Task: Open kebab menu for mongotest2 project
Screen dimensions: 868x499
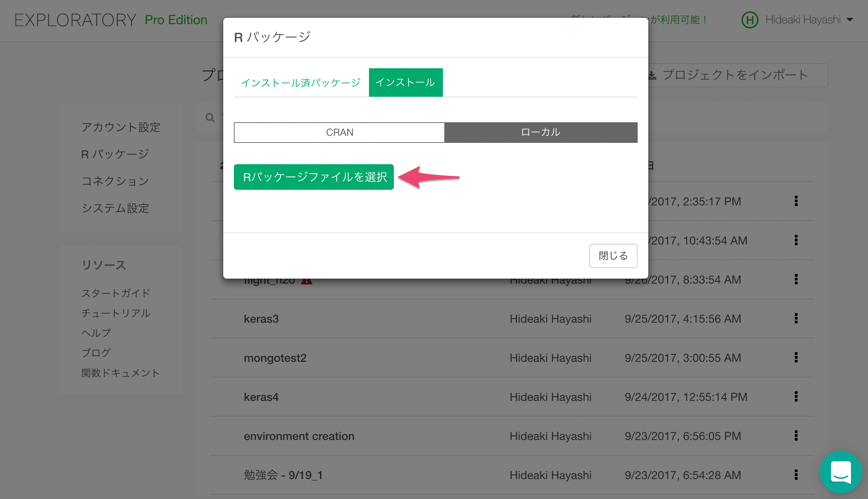Action: 796,358
